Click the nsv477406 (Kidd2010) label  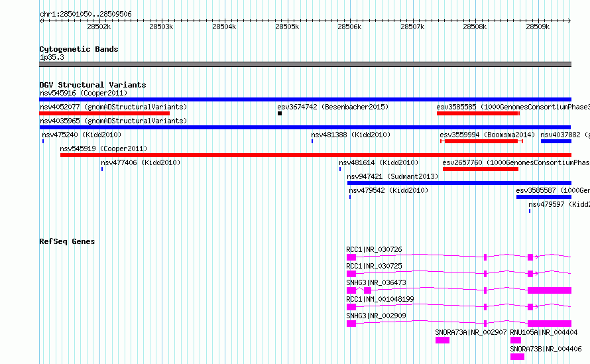[x=141, y=162]
